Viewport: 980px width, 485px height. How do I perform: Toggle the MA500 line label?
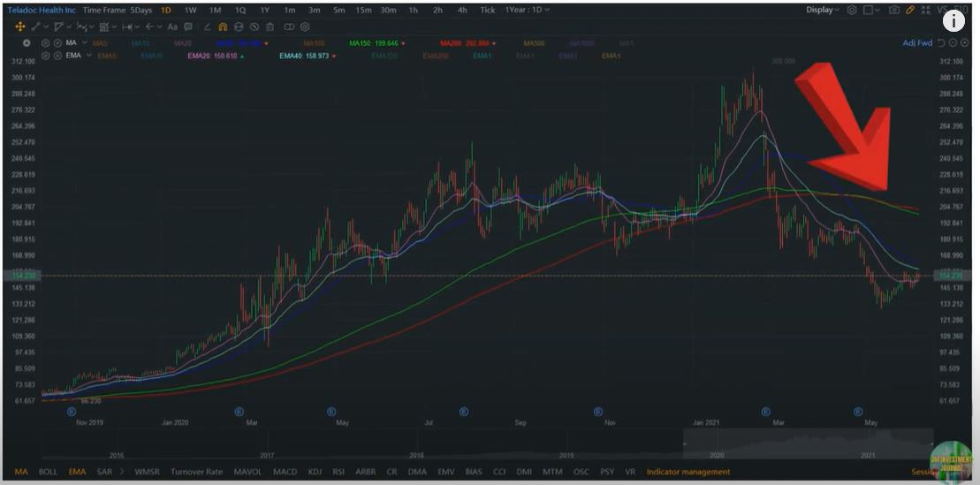(x=533, y=43)
